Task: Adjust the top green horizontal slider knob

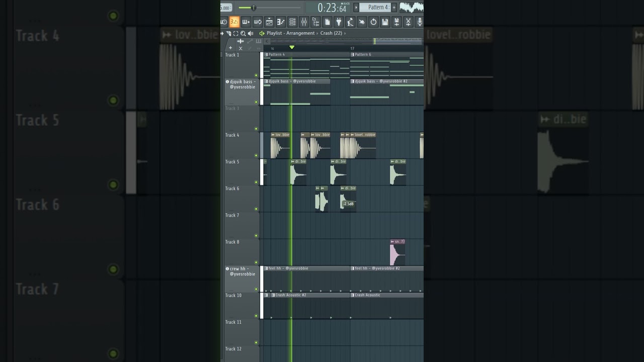Action: pyautogui.click(x=254, y=8)
